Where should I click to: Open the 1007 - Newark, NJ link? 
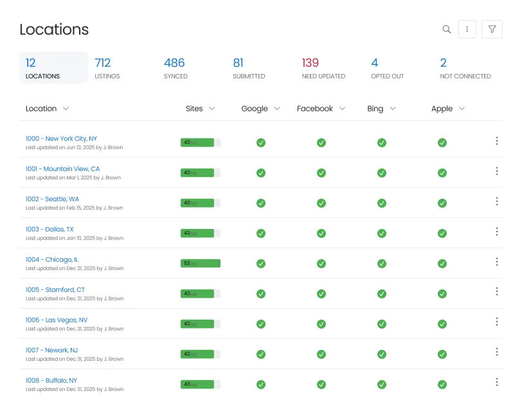coord(51,351)
